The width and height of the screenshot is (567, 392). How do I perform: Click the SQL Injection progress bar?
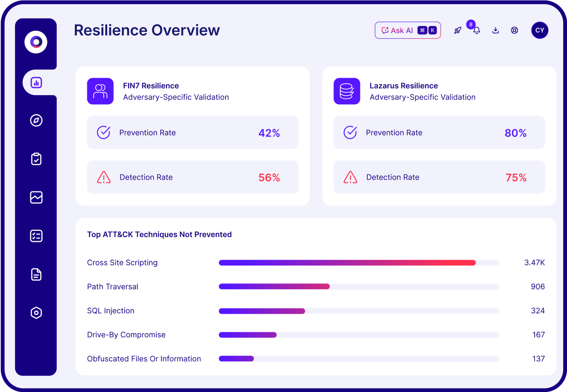(359, 311)
